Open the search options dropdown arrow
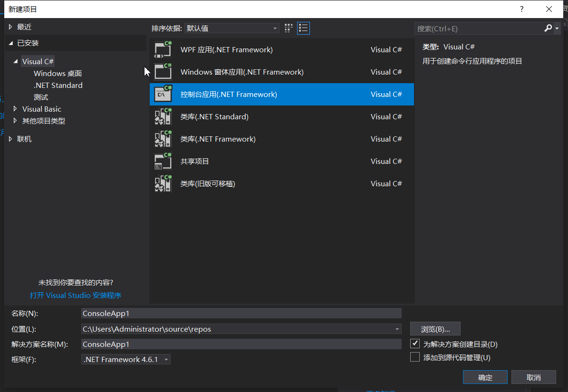This screenshot has height=392, width=568. coord(557,28)
